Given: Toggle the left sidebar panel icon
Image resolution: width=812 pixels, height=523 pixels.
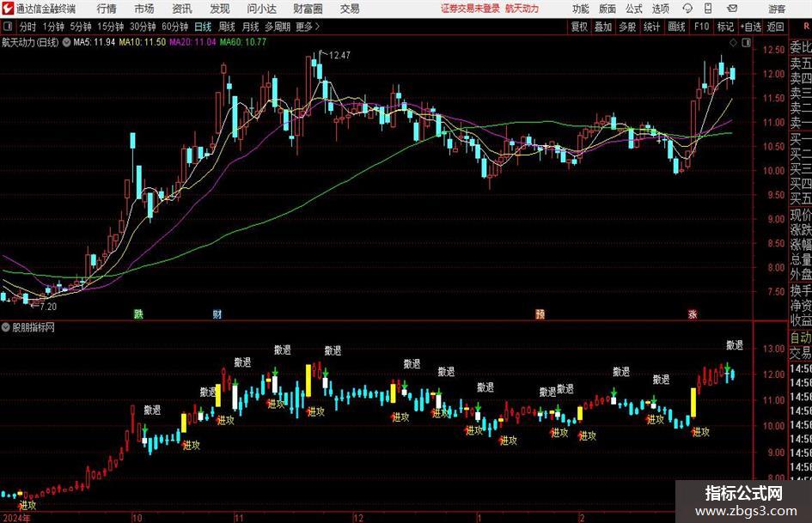Looking at the screenshot, I should pos(7,27).
